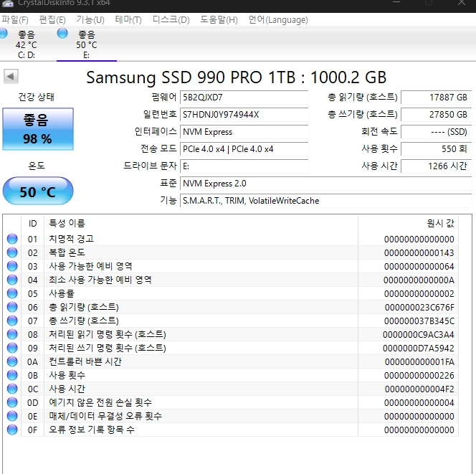Click the 좋음 98 % health status button
Screen dimensions: 476x474
coord(38,129)
